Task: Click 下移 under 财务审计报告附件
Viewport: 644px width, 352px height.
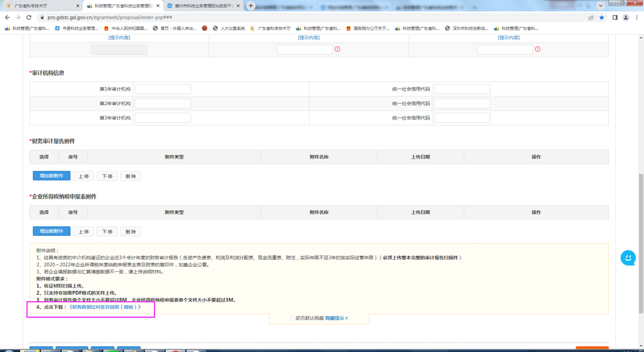Action: click(107, 176)
